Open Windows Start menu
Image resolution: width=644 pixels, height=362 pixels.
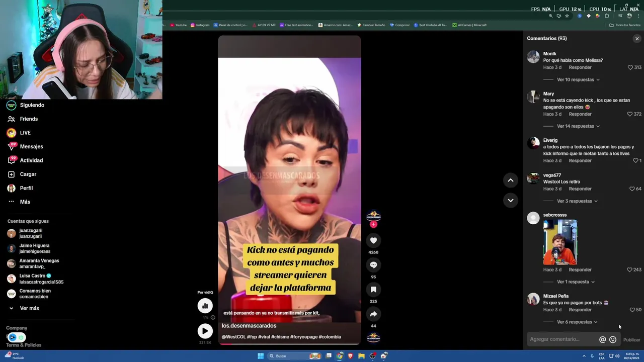pos(261,356)
